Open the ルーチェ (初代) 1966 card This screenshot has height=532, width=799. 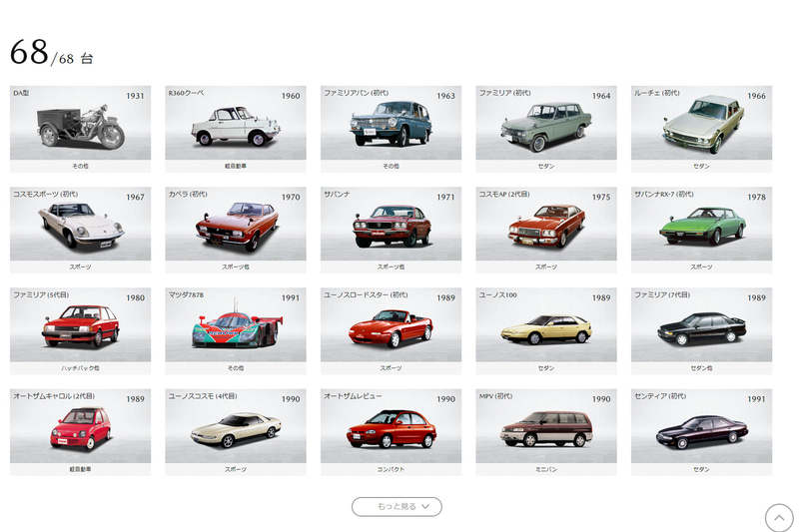[x=702, y=129]
